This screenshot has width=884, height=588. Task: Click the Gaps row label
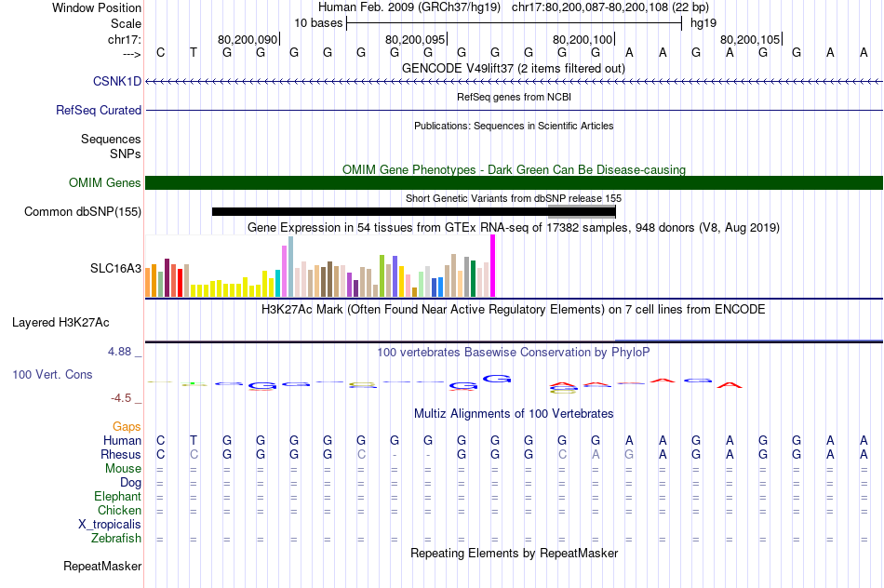point(127,427)
